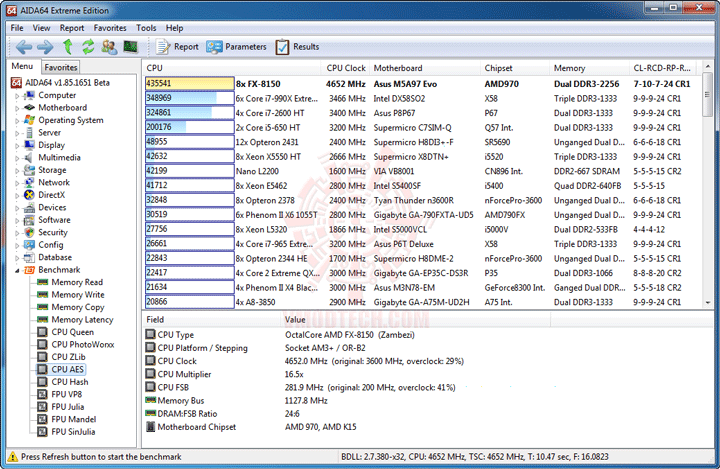Select the Software icon
The width and height of the screenshot is (720, 469).
point(29,220)
